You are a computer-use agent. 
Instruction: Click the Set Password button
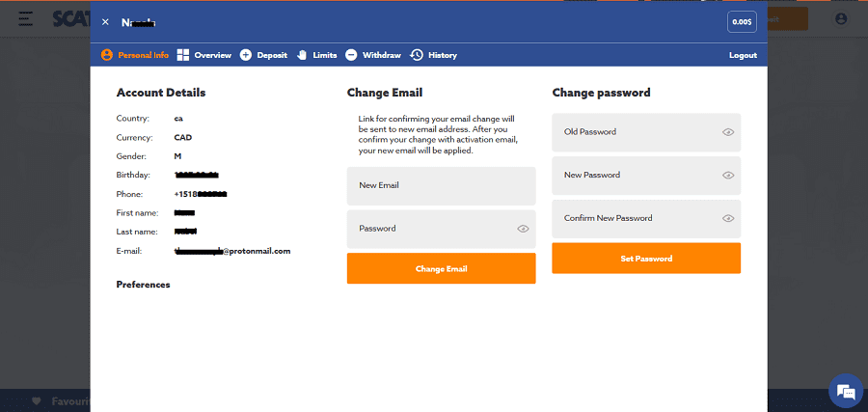(x=646, y=258)
